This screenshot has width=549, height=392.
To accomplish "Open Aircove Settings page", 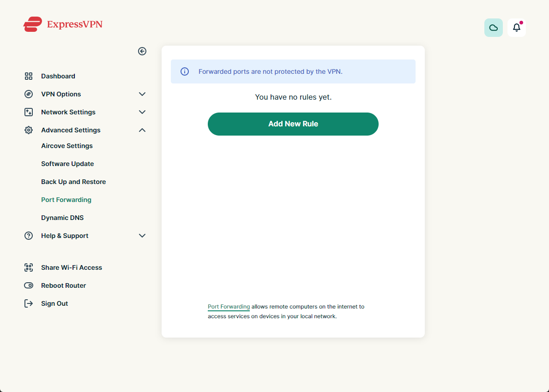I will coord(67,146).
